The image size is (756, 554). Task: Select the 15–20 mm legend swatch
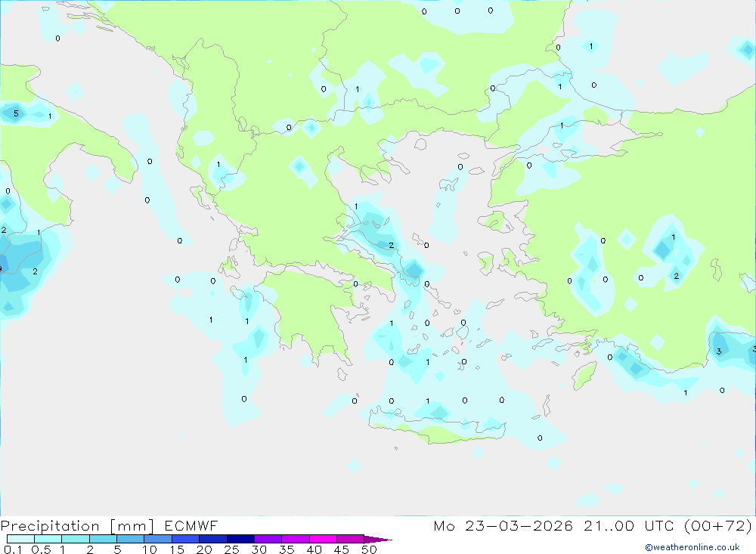(186, 539)
